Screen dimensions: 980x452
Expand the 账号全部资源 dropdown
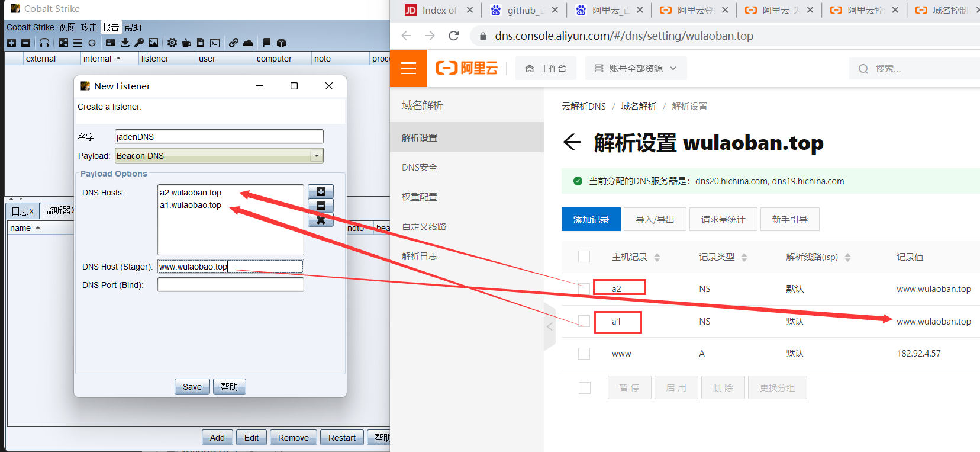[x=636, y=69]
